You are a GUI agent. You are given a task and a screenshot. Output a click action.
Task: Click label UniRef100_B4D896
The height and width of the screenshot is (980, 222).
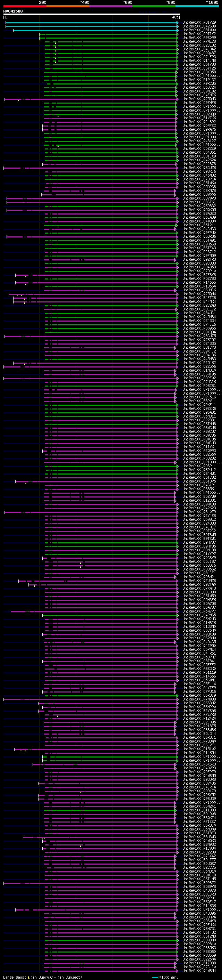[x=199, y=913]
